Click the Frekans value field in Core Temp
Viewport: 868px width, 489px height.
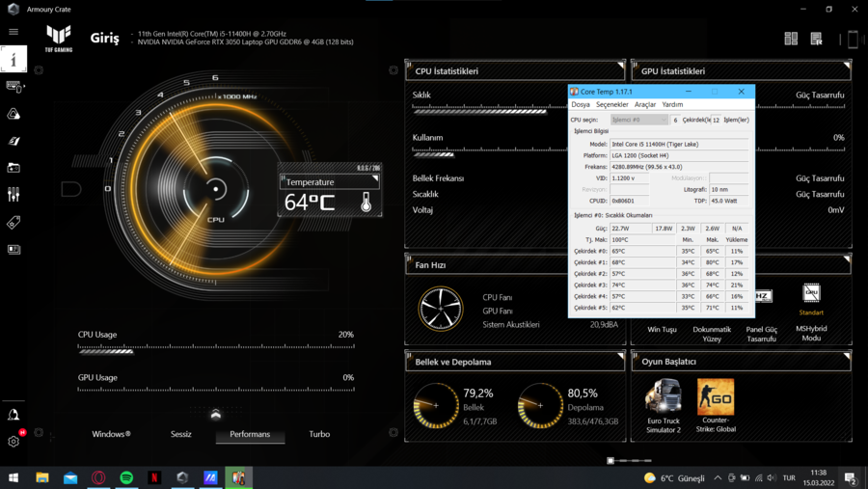coord(679,167)
